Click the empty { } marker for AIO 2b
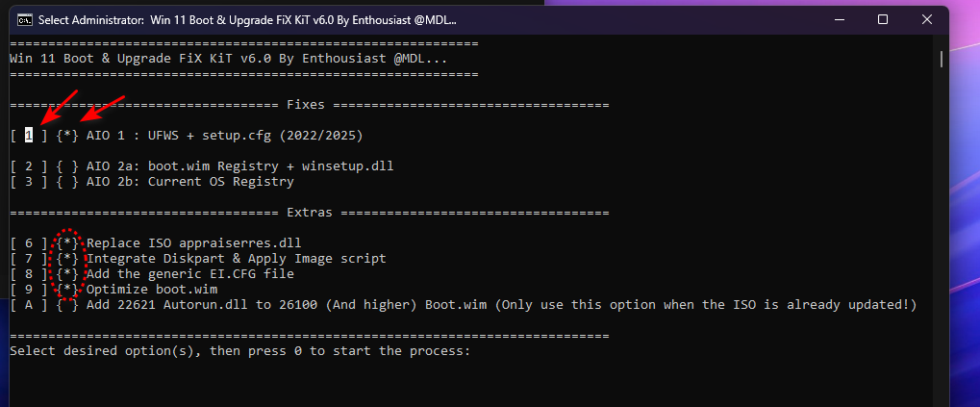Image resolution: width=980 pixels, height=407 pixels. pos(67,182)
